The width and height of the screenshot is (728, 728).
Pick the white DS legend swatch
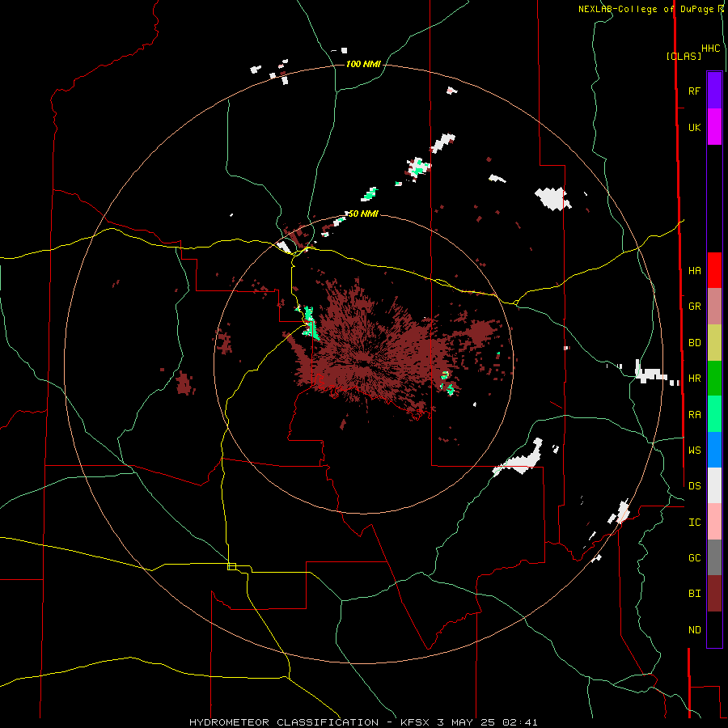tap(714, 485)
